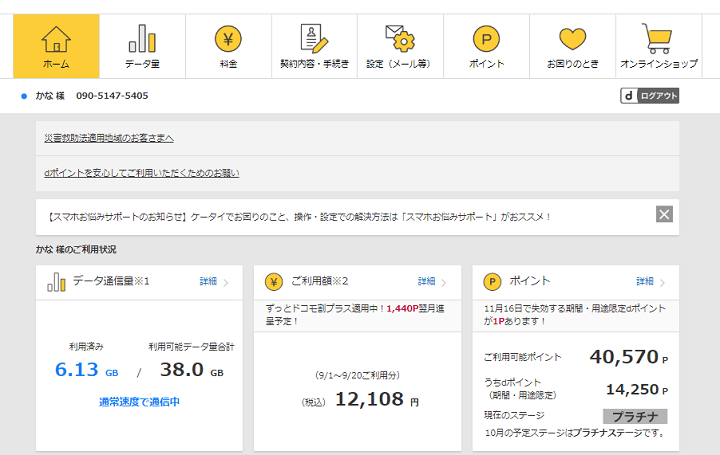Open dポイントを安心してご利用 notice link
This screenshot has height=455, width=720.
pyautogui.click(x=141, y=173)
